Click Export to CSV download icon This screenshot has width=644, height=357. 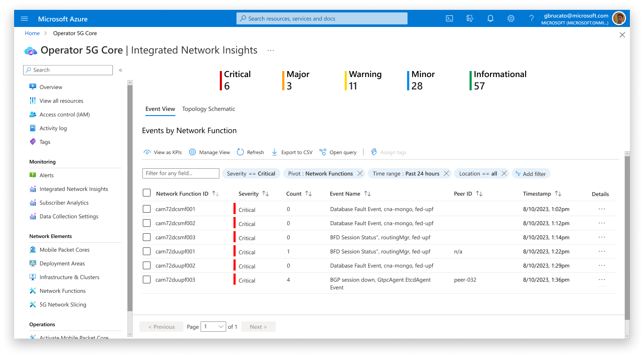coord(275,152)
